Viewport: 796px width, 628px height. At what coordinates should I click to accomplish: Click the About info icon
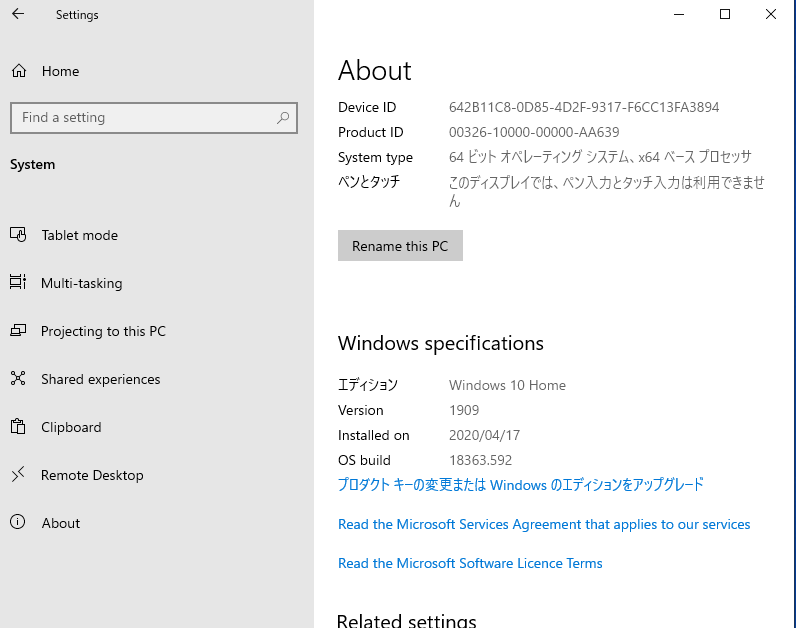[x=18, y=522]
